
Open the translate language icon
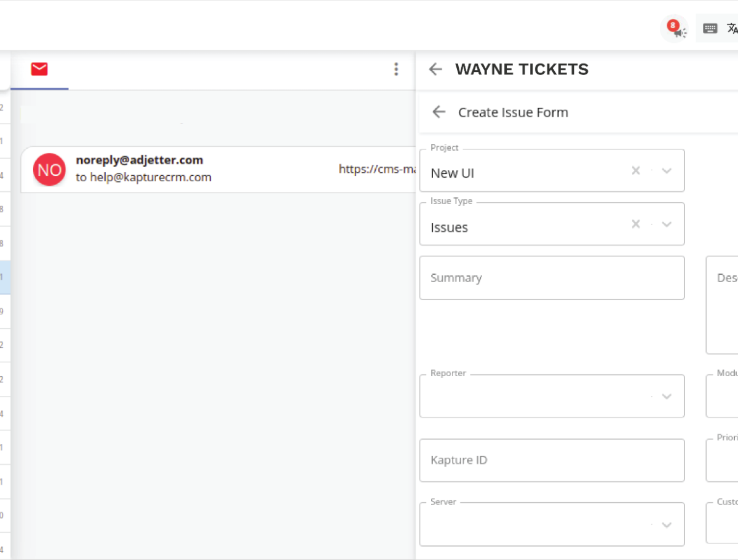tap(732, 28)
